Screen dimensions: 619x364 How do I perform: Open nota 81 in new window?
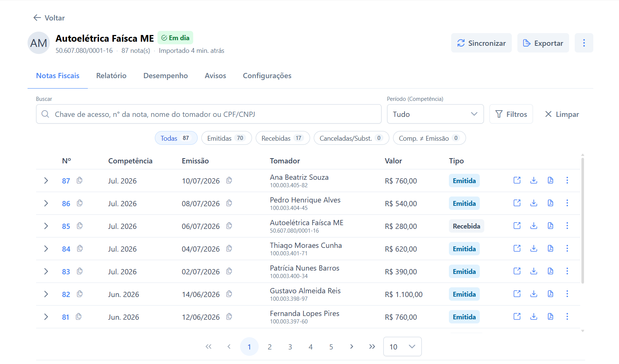coord(517,317)
